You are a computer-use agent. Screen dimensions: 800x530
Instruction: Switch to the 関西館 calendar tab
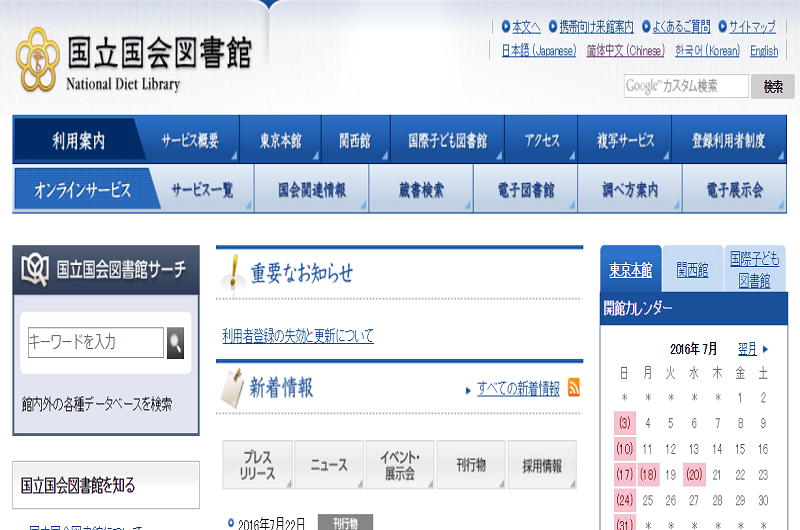tap(692, 270)
